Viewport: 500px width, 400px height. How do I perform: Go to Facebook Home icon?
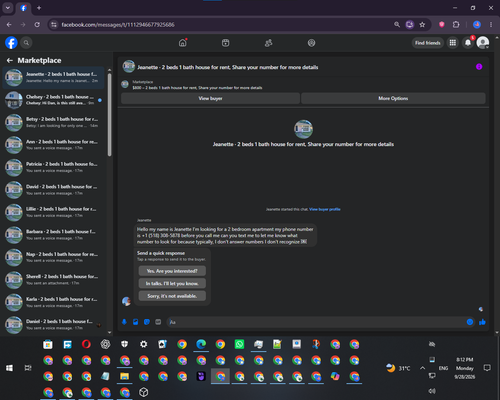tap(183, 43)
